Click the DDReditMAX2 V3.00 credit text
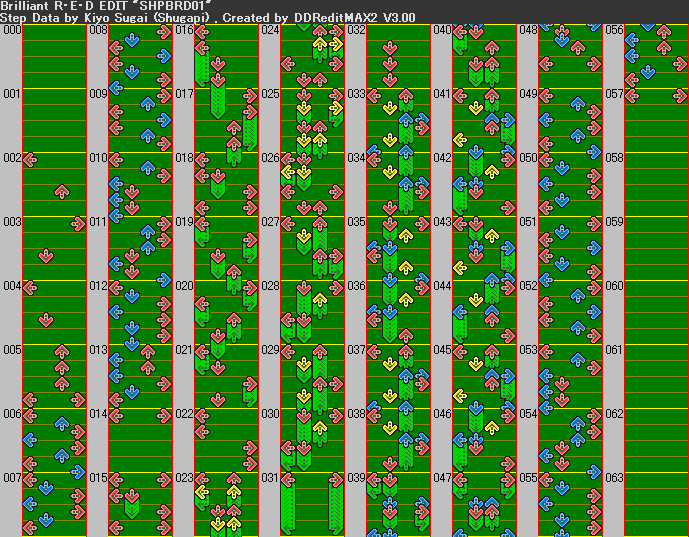Screen dimensions: 689x537 click(355, 18)
